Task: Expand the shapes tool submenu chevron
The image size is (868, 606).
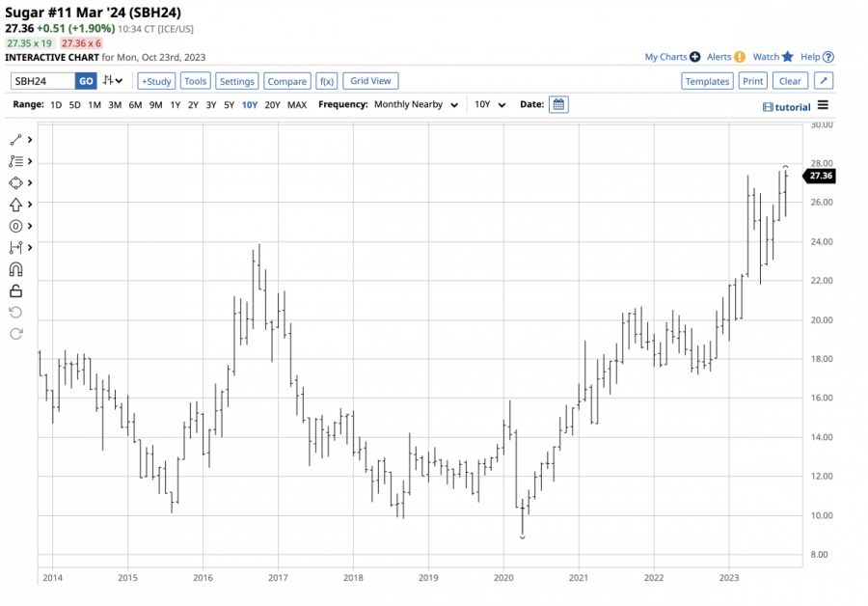Action: 30,182
